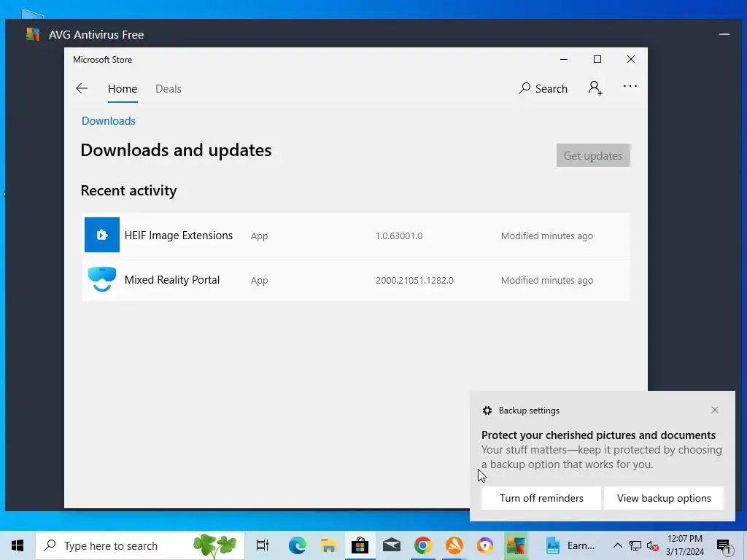Image resolution: width=747 pixels, height=560 pixels.
Task: Follow the Downloads breadcrumb link
Action: click(x=109, y=121)
